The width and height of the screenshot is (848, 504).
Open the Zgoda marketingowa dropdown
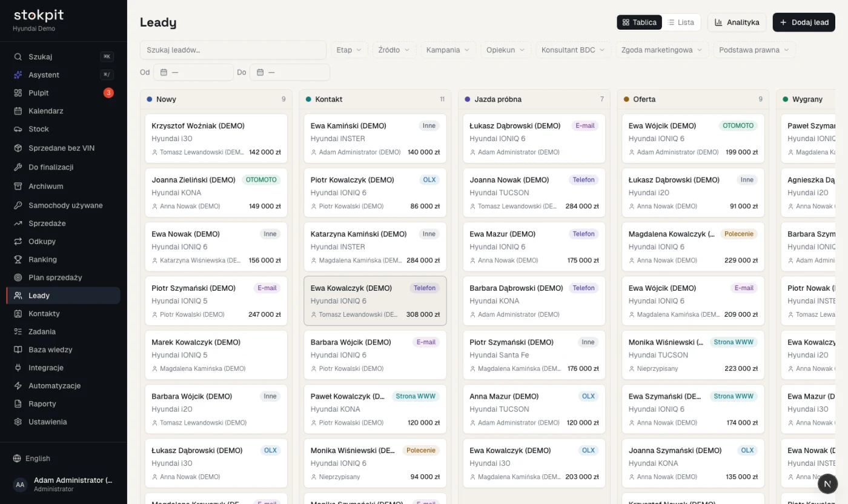pyautogui.click(x=661, y=50)
